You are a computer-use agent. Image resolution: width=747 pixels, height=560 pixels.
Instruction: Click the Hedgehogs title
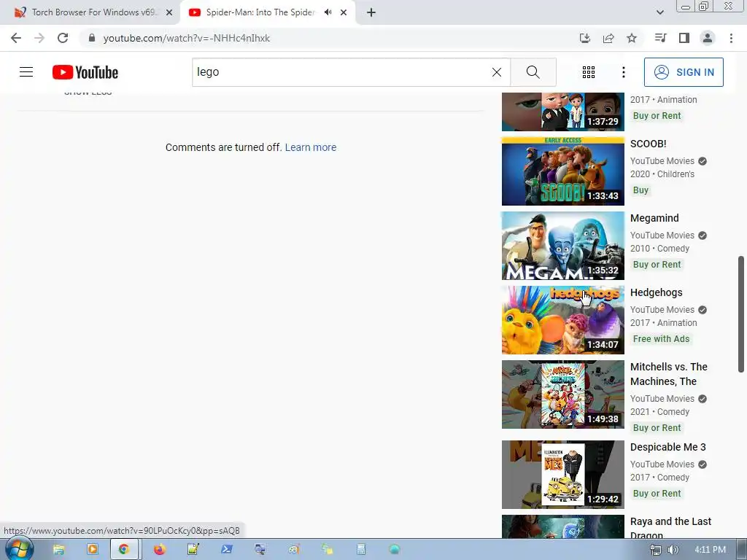point(656,292)
